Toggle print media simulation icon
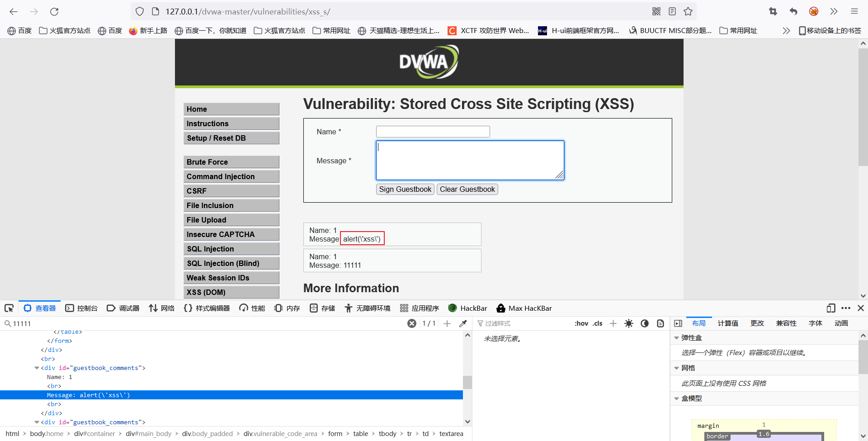 pyautogui.click(x=660, y=323)
